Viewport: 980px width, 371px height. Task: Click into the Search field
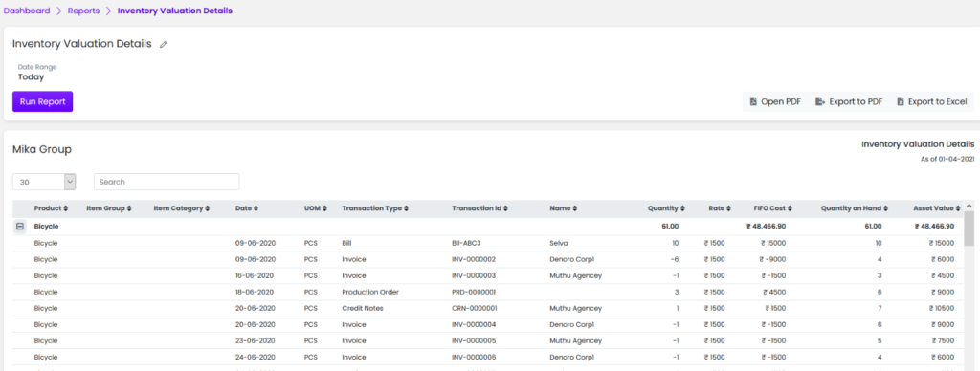pyautogui.click(x=167, y=182)
